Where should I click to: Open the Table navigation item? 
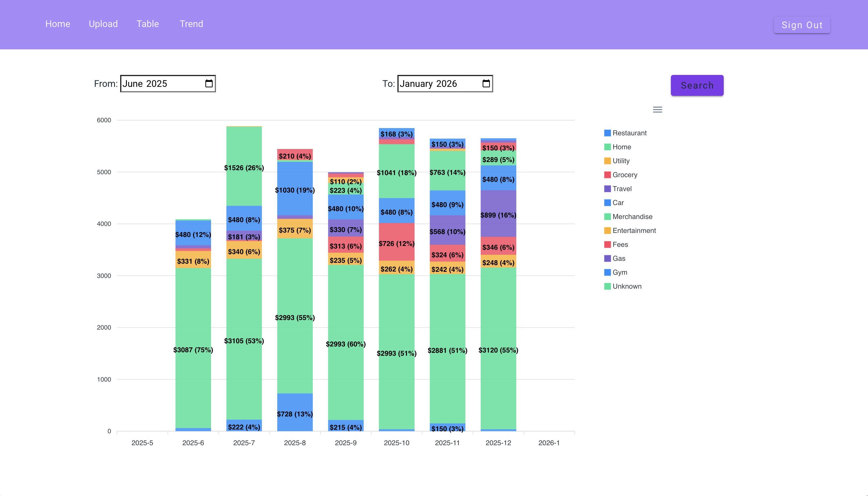point(148,24)
